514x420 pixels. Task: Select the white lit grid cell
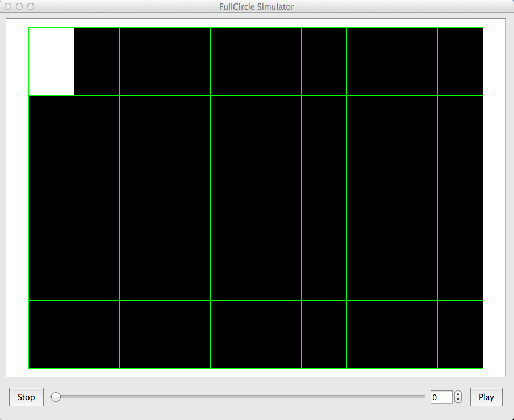[x=52, y=62]
